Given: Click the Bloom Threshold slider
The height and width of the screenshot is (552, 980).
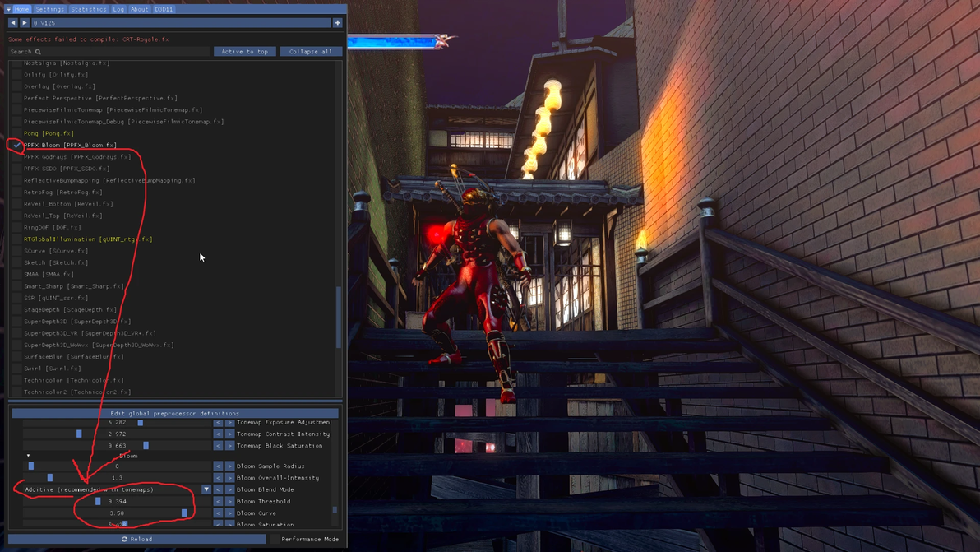Looking at the screenshot, I should pyautogui.click(x=117, y=501).
